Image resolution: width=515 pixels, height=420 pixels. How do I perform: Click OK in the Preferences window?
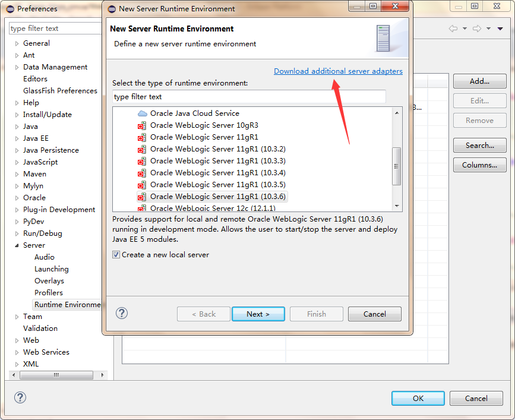click(418, 399)
